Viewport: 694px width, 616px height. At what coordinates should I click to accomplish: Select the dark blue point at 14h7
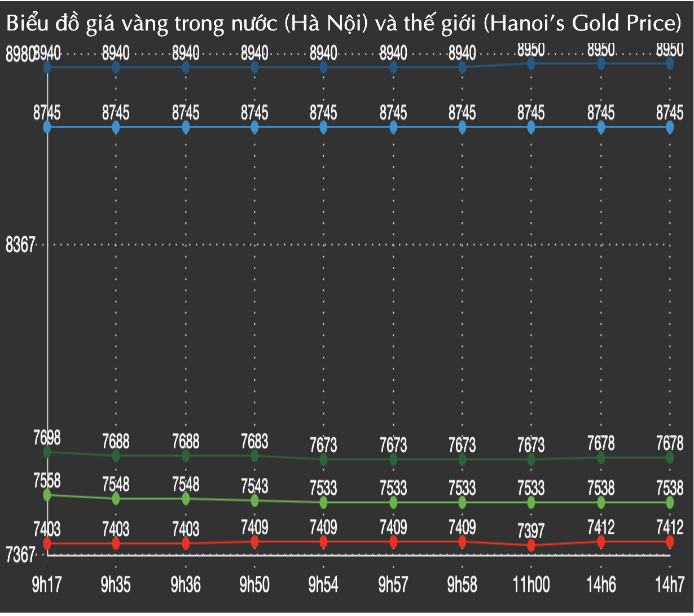pos(670,64)
